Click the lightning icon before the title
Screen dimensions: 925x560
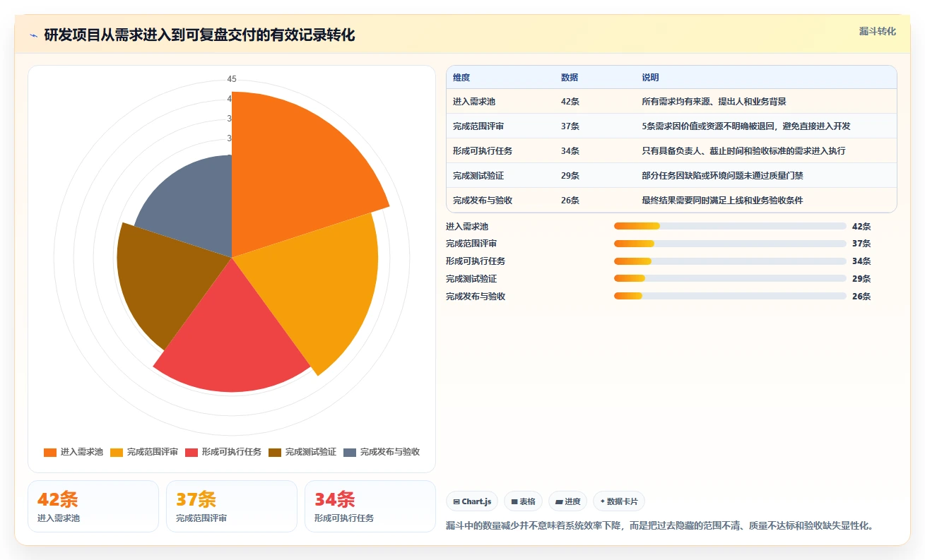tap(34, 35)
